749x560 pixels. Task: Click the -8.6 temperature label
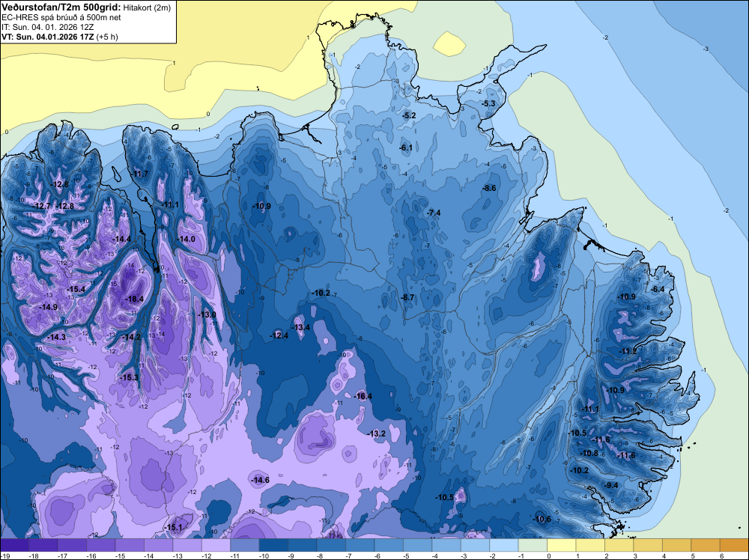click(x=489, y=188)
